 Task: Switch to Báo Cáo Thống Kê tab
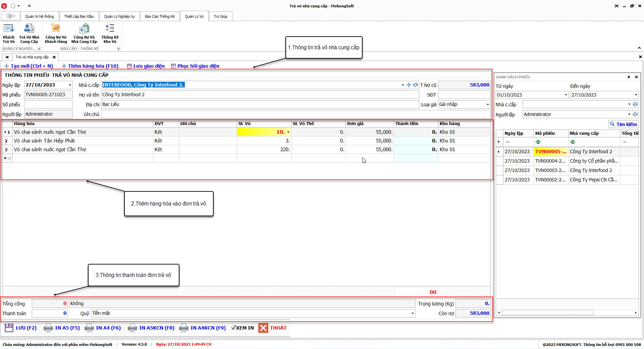pyautogui.click(x=160, y=16)
